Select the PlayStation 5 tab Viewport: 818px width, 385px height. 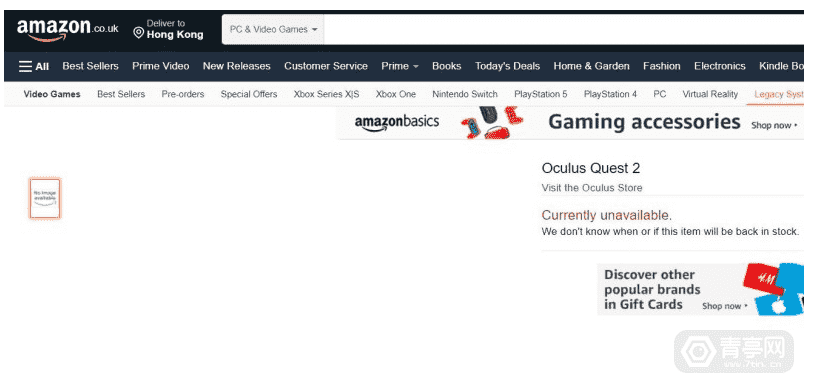point(540,94)
